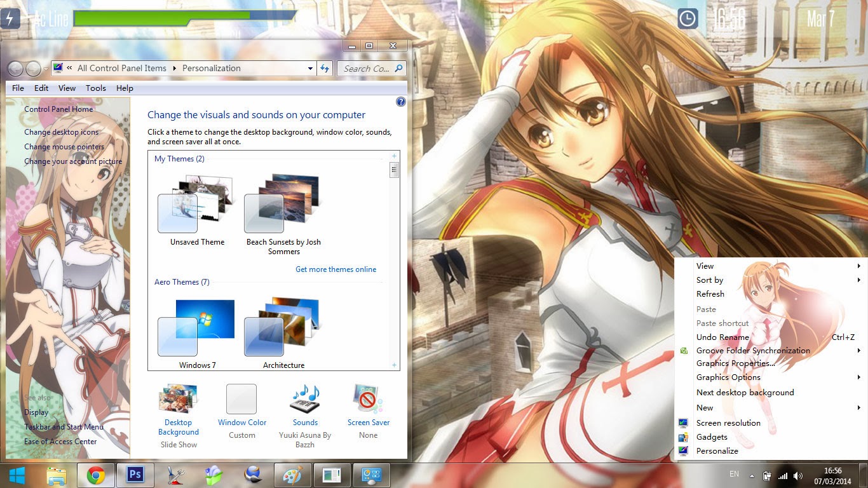Click the green AC Line battery bar
This screenshot has width=868, height=488.
161,18
